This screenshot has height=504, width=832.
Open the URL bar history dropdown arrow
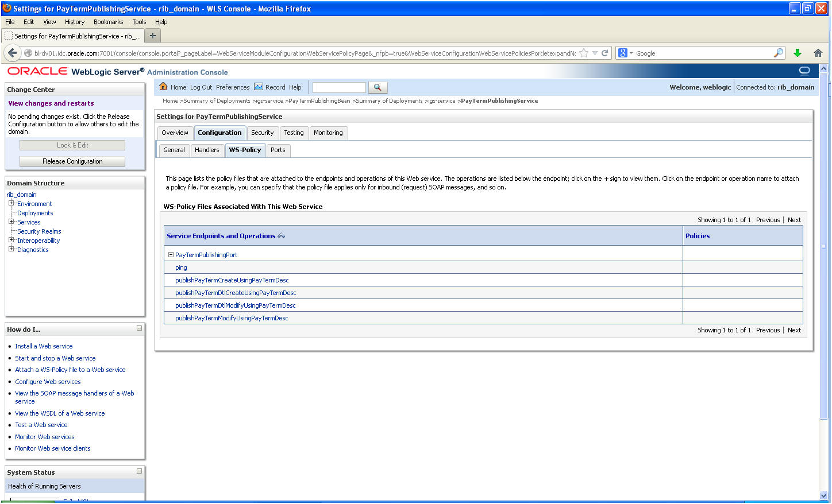coord(595,53)
